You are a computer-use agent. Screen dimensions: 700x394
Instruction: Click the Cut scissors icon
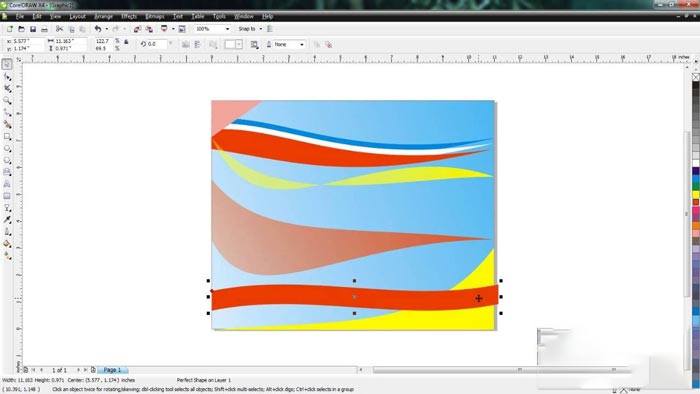(x=59, y=29)
